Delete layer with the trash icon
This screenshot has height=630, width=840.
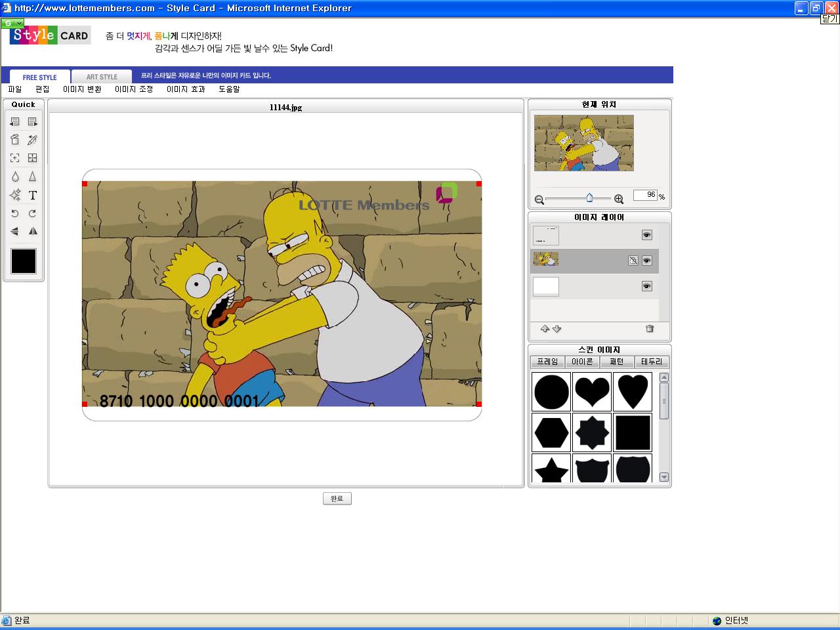pyautogui.click(x=650, y=329)
